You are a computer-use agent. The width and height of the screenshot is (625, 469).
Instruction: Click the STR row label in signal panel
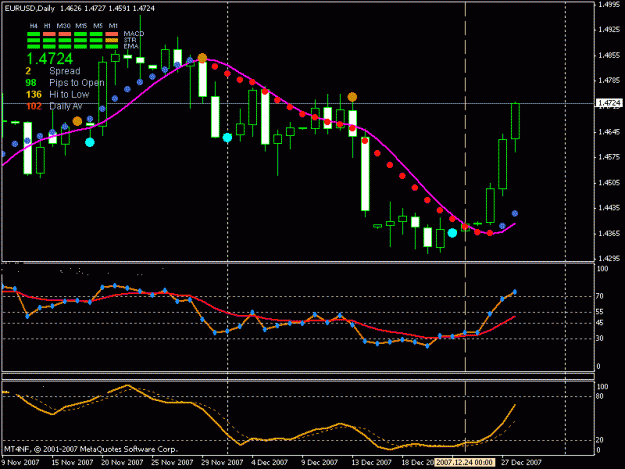point(130,40)
